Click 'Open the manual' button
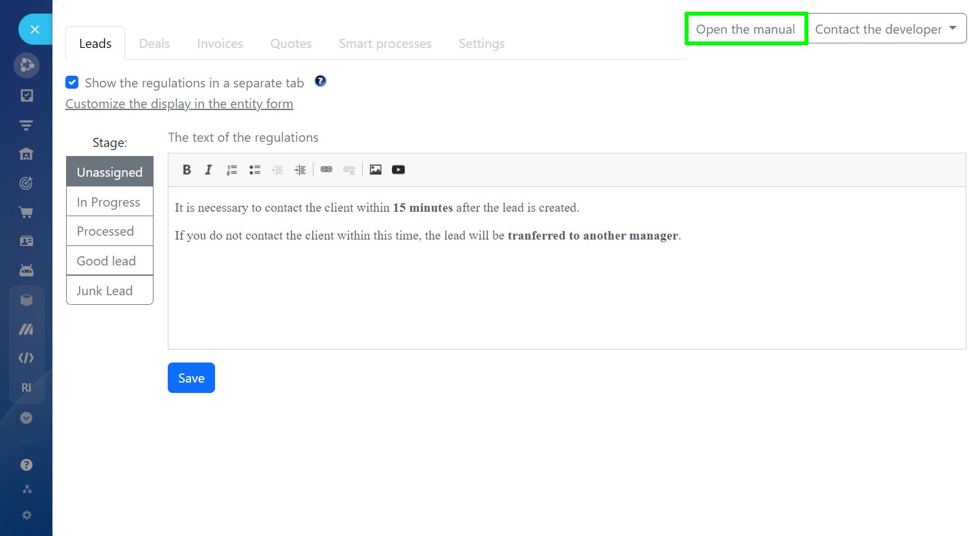 (745, 29)
